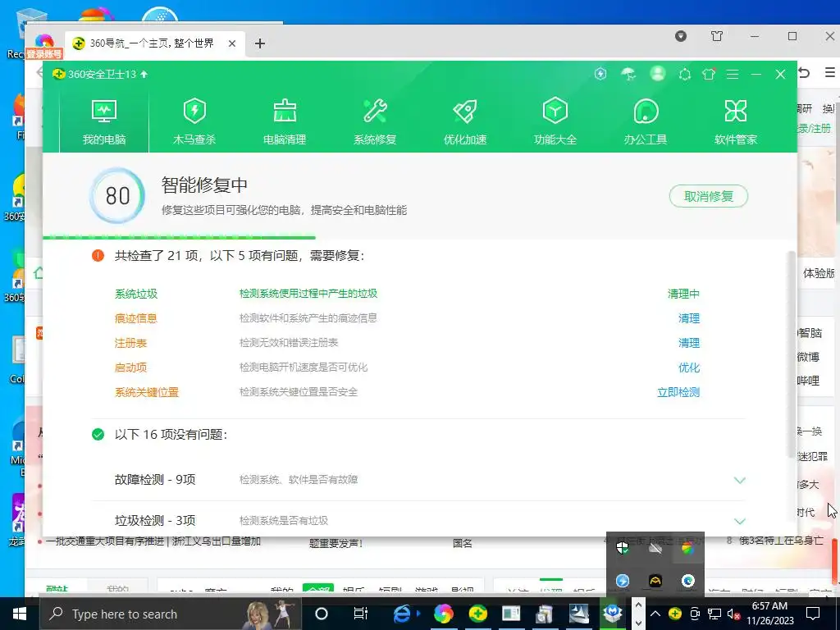The image size is (840, 630).
Task: Click 清理 link for 痕迹信息
Action: [689, 318]
